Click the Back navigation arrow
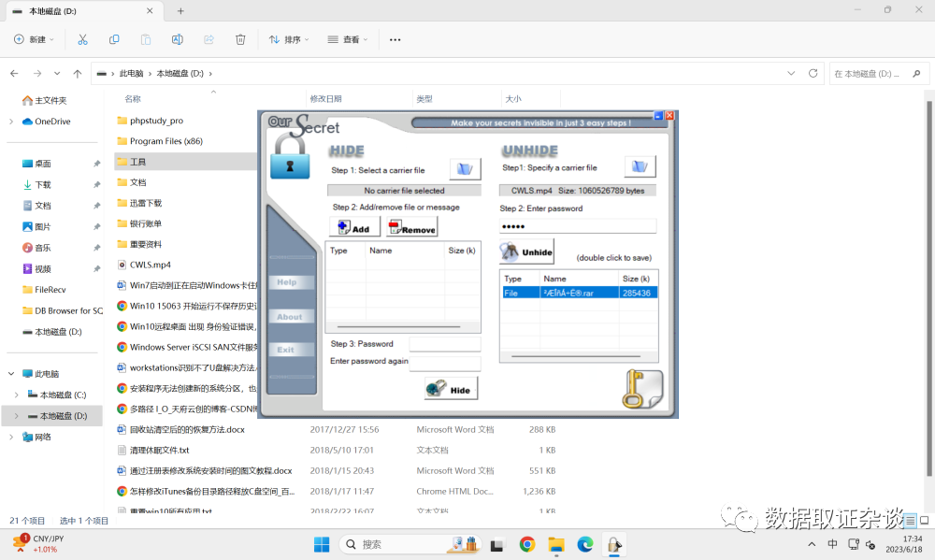Screen dimensions: 935x560 [14, 73]
